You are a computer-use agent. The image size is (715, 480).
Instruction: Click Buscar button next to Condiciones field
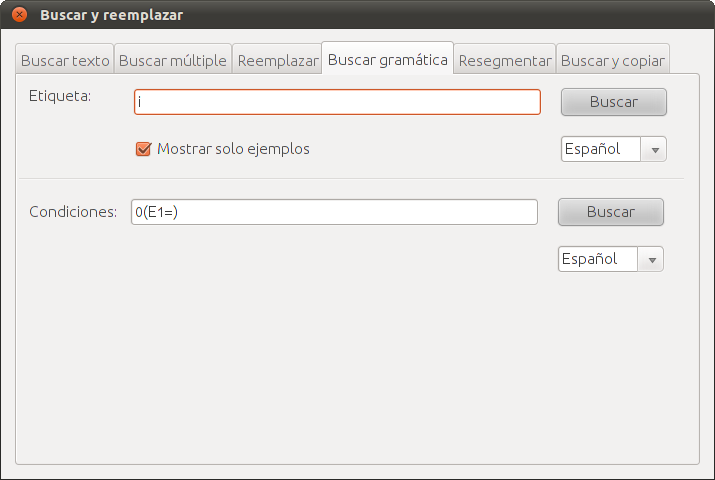(x=611, y=212)
